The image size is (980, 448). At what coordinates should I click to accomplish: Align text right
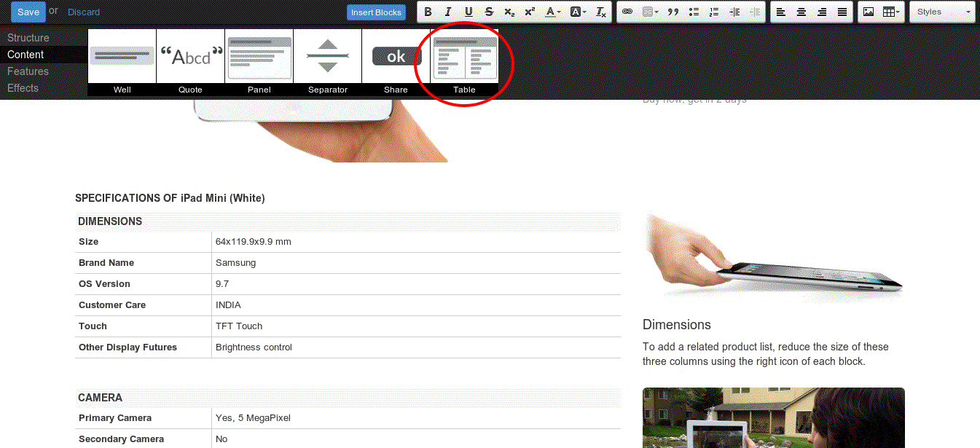click(x=822, y=12)
